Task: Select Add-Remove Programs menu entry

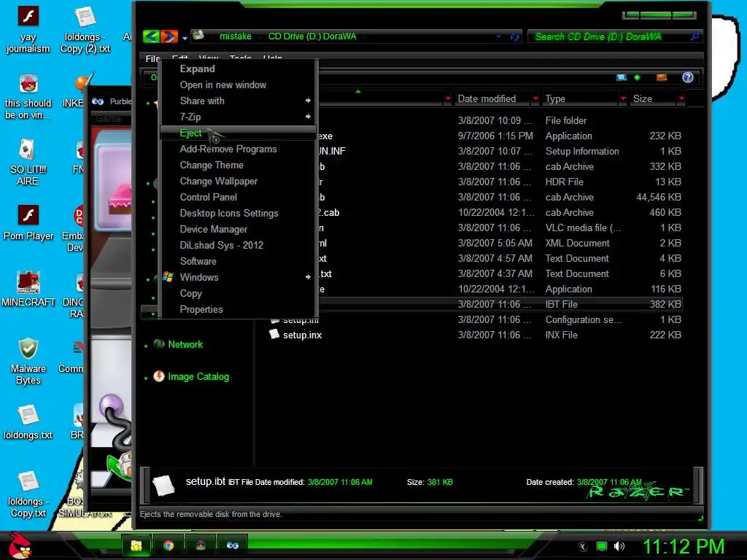Action: tap(238, 149)
